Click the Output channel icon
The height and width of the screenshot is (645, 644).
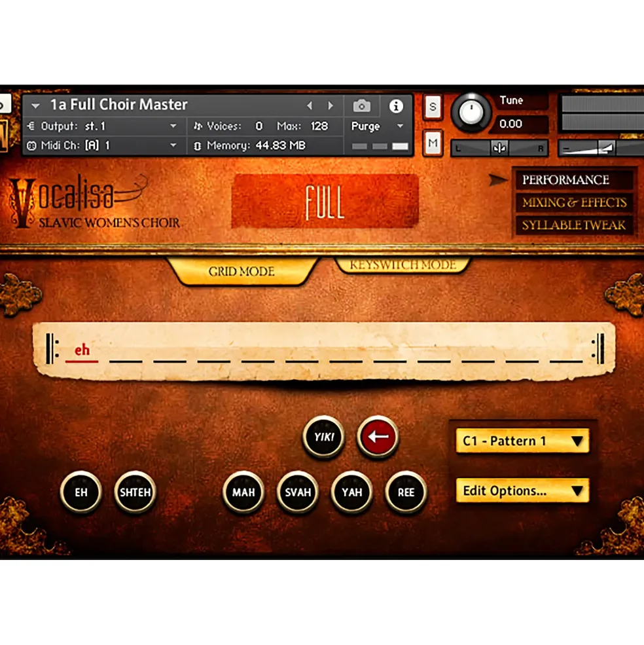[x=31, y=126]
